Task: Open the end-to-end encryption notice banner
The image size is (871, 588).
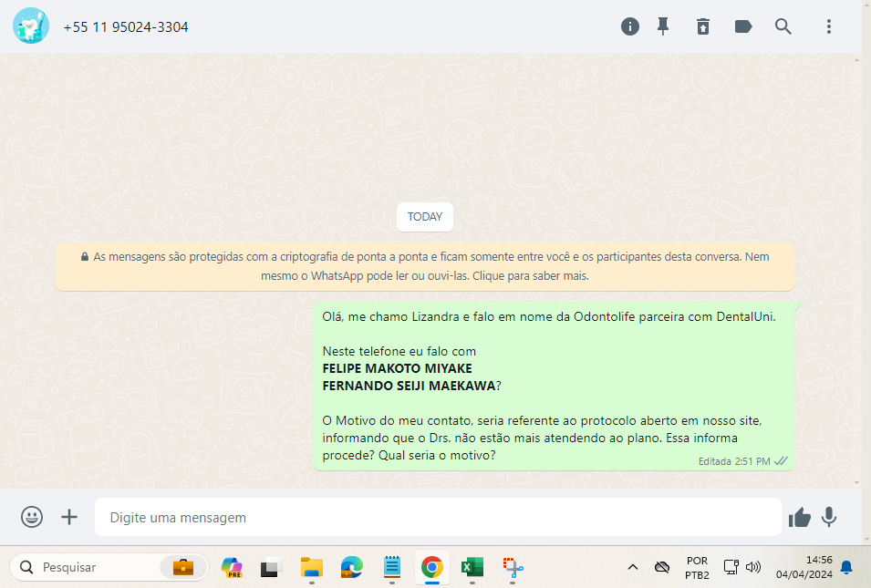Action: coord(425,266)
